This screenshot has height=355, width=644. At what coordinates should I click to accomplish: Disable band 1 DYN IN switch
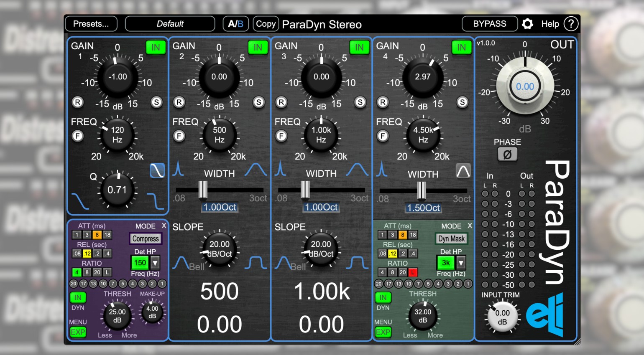pyautogui.click(x=78, y=297)
